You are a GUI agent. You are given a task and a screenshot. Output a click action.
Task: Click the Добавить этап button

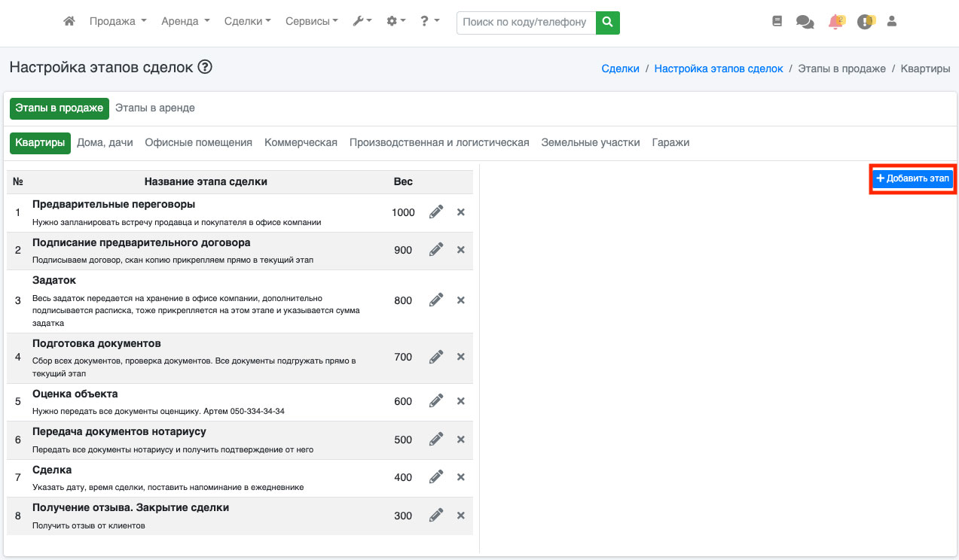pyautogui.click(x=912, y=178)
